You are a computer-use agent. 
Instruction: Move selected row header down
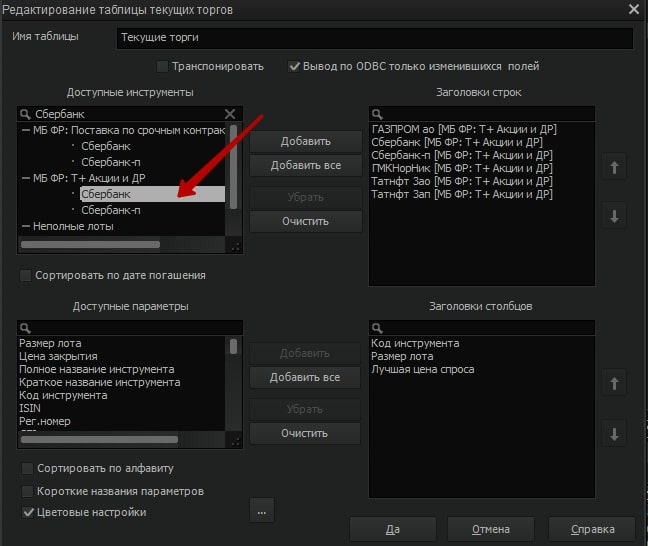(614, 216)
